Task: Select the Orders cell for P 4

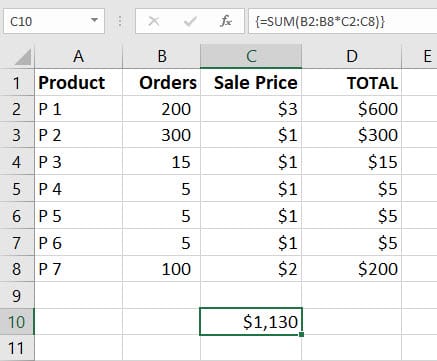Action: click(x=162, y=189)
